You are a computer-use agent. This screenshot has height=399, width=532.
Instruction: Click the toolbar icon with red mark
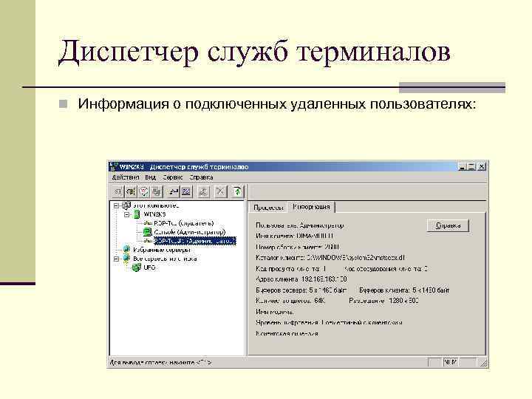click(144, 191)
